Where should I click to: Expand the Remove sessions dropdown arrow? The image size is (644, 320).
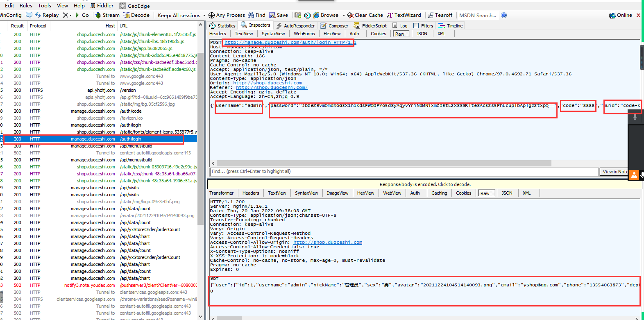(x=71, y=15)
